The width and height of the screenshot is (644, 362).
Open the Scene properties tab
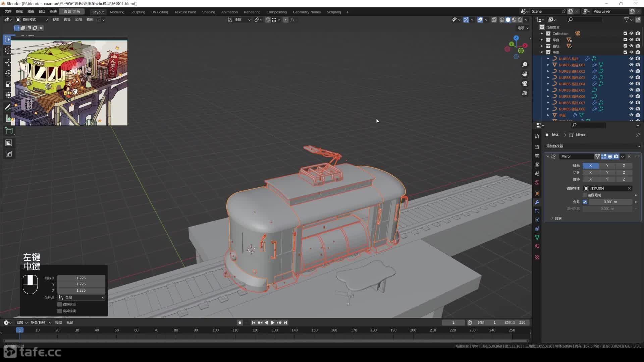(537, 174)
